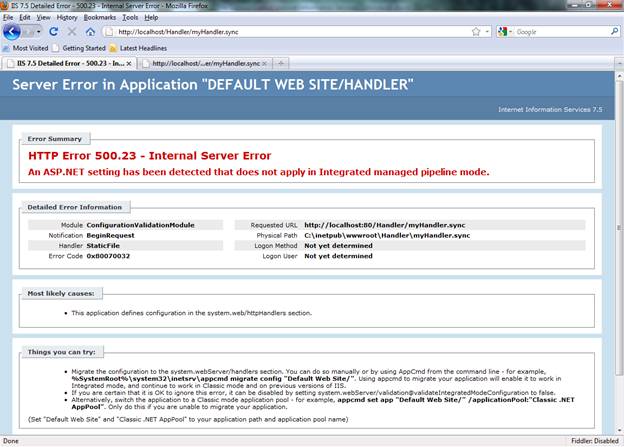Image resolution: width=624 pixels, height=447 pixels.
Task: Open the File menu
Action: [8, 18]
